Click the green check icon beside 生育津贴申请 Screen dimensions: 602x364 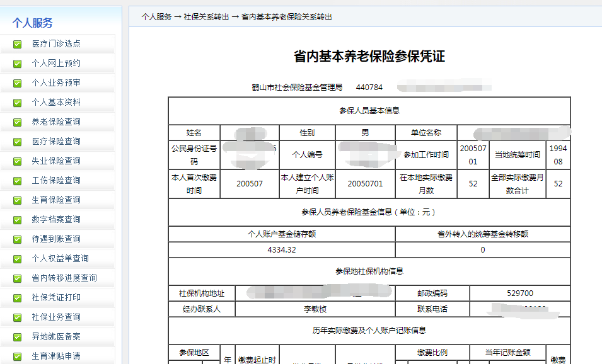[x=16, y=356]
